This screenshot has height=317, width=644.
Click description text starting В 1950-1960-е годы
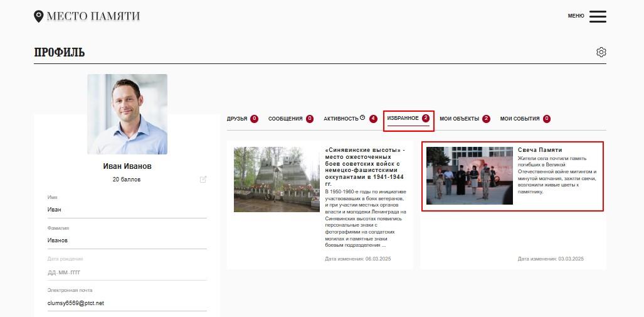point(366,218)
